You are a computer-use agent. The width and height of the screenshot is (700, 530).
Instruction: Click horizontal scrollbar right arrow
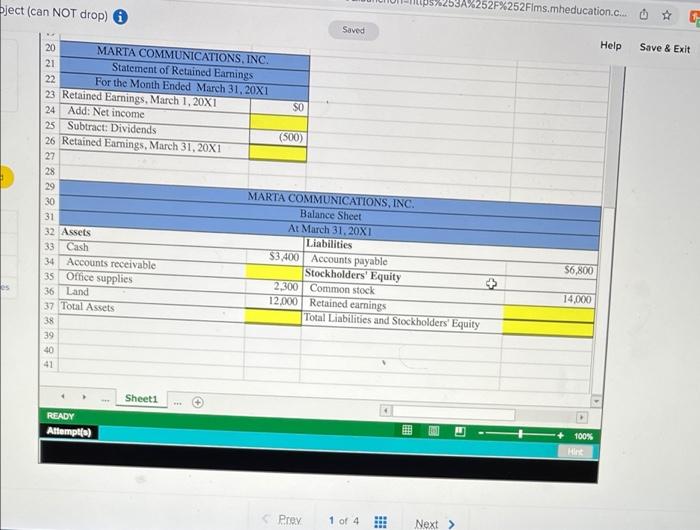[581, 417]
